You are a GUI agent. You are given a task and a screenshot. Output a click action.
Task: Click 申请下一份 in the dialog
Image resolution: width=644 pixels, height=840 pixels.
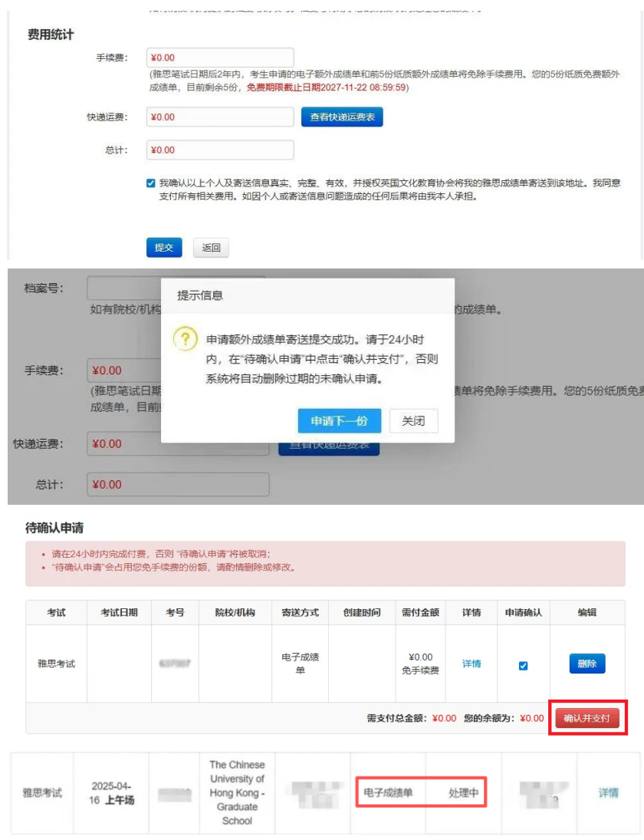339,421
